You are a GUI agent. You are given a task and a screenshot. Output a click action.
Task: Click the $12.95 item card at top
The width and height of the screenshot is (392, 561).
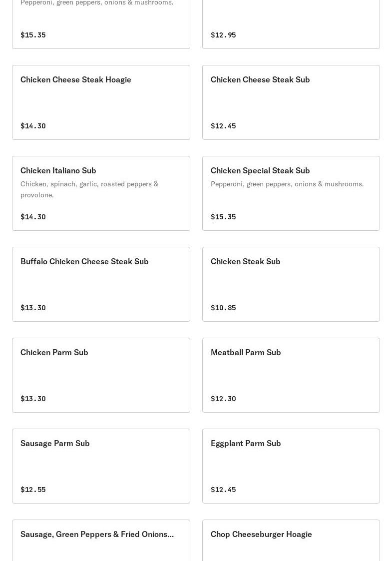tap(291, 24)
